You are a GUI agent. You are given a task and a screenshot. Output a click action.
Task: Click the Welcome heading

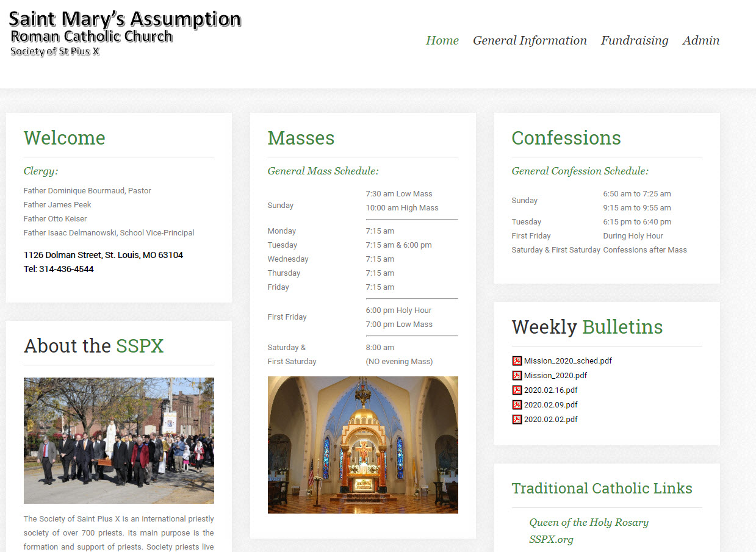(65, 138)
